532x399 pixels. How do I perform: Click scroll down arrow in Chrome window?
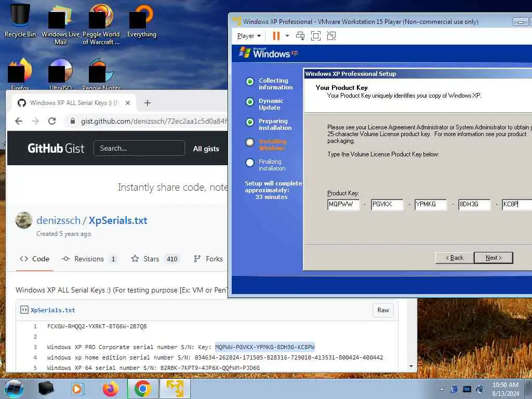pyautogui.click(x=411, y=366)
